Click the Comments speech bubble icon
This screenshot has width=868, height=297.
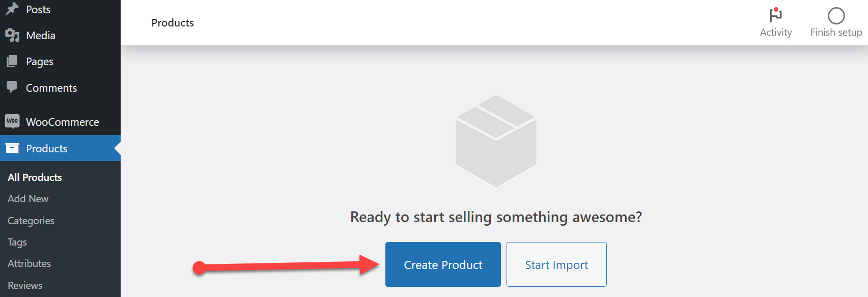coord(12,87)
